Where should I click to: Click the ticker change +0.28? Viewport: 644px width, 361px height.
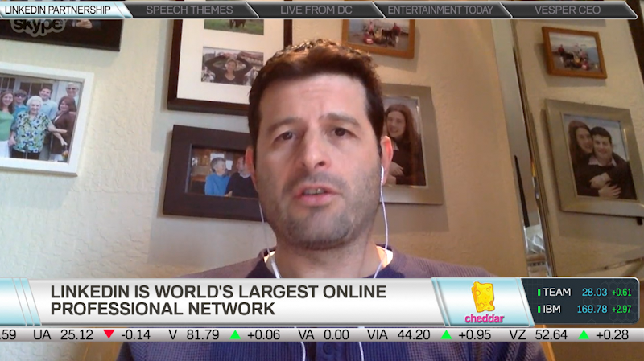(x=612, y=334)
